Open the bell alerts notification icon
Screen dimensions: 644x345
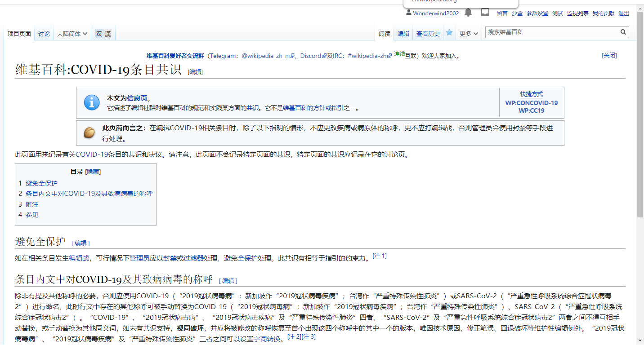click(468, 13)
